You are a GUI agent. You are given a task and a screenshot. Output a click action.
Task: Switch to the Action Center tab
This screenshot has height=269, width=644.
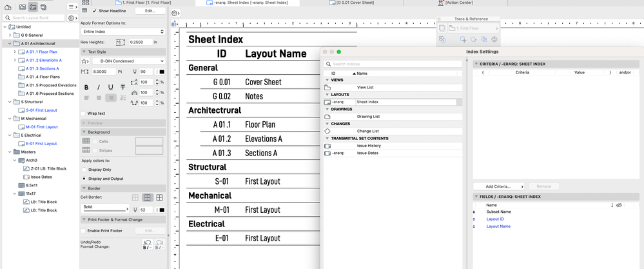pyautogui.click(x=456, y=3)
